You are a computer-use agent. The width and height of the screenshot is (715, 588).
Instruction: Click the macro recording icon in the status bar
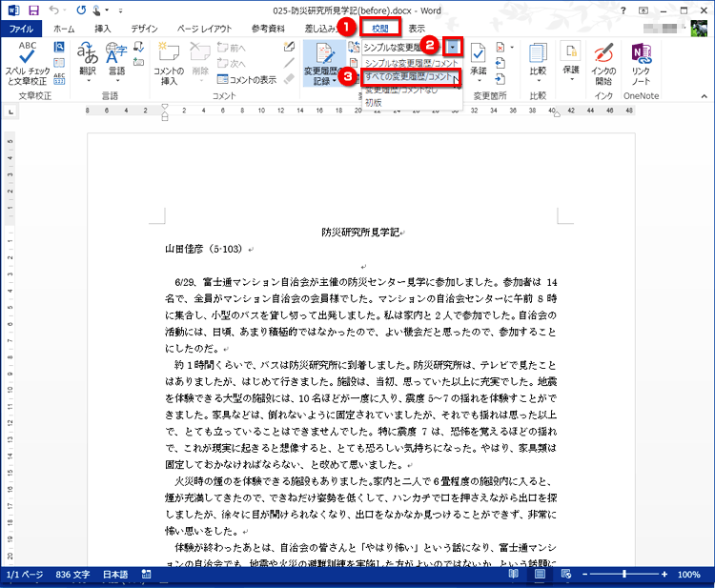(x=146, y=574)
